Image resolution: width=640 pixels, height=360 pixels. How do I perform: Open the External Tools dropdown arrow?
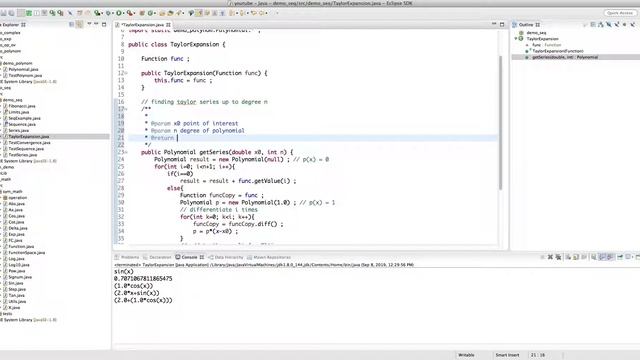click(134, 13)
